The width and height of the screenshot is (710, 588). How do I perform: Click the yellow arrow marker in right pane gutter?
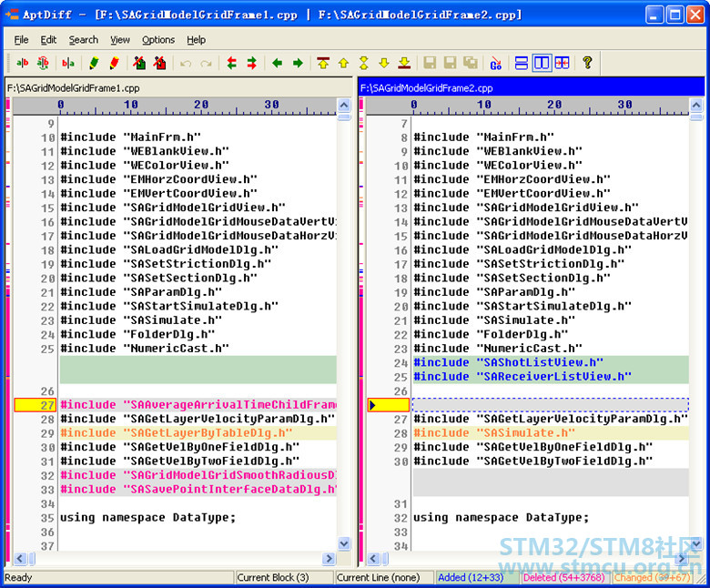(372, 405)
